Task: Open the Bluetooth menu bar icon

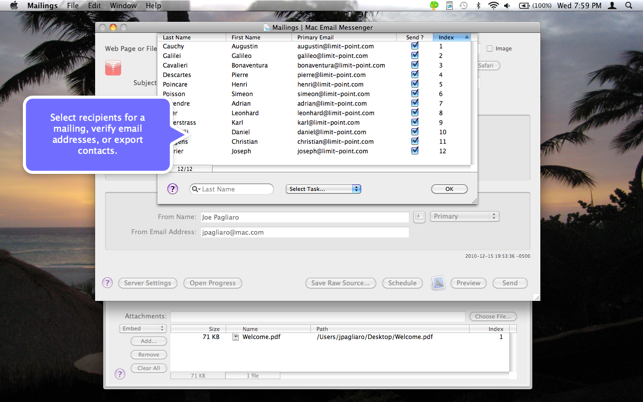Action: click(x=478, y=5)
